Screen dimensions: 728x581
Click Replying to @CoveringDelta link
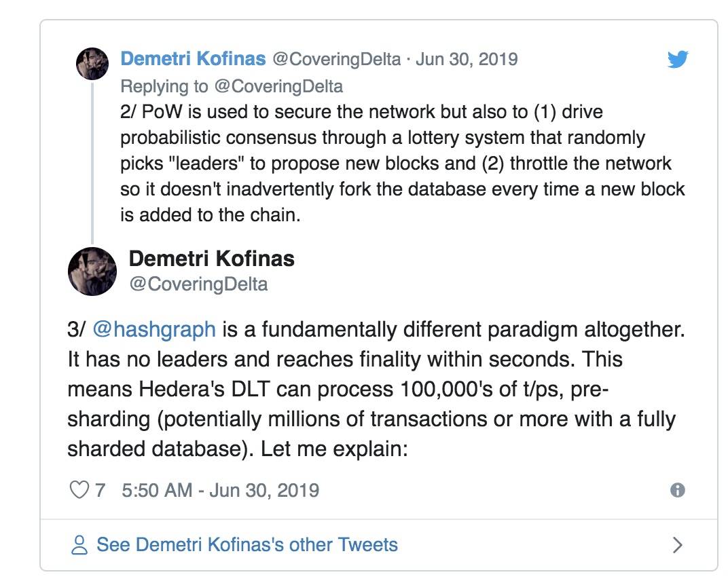coord(232,86)
